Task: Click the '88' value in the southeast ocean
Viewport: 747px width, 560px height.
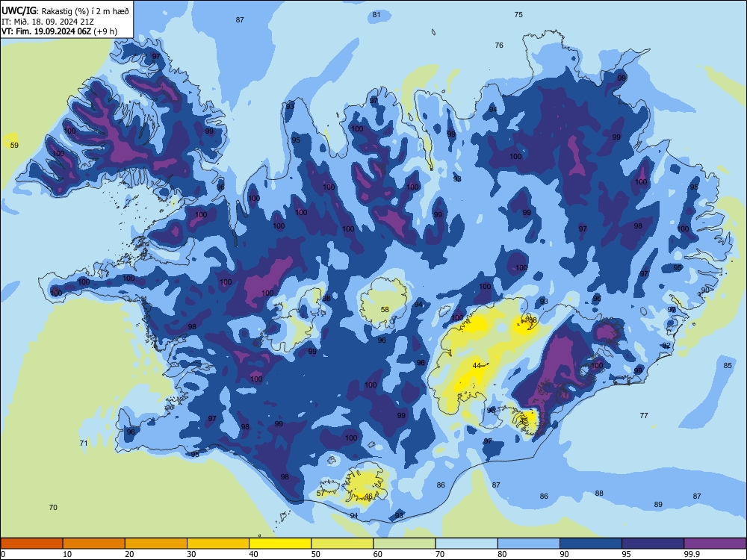Action: [599, 494]
